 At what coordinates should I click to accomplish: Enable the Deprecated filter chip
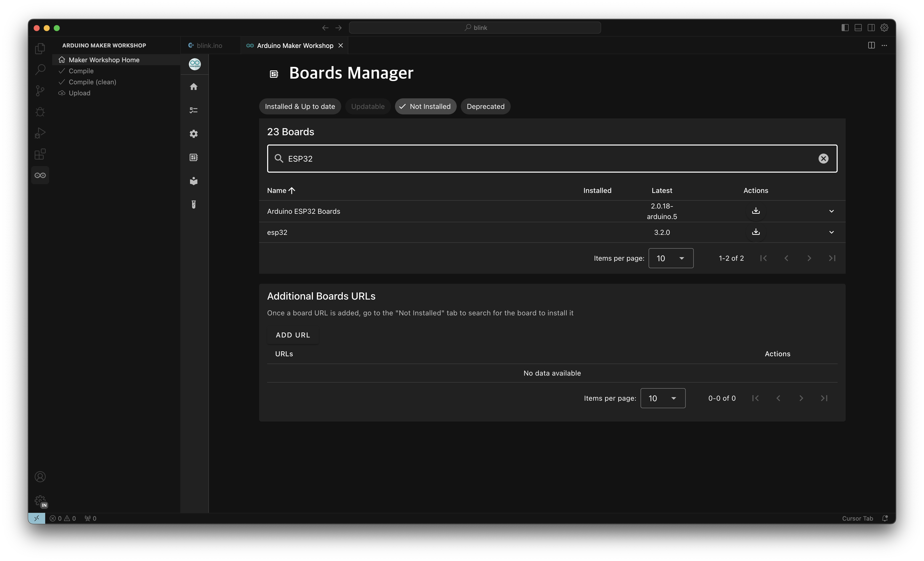pyautogui.click(x=485, y=106)
